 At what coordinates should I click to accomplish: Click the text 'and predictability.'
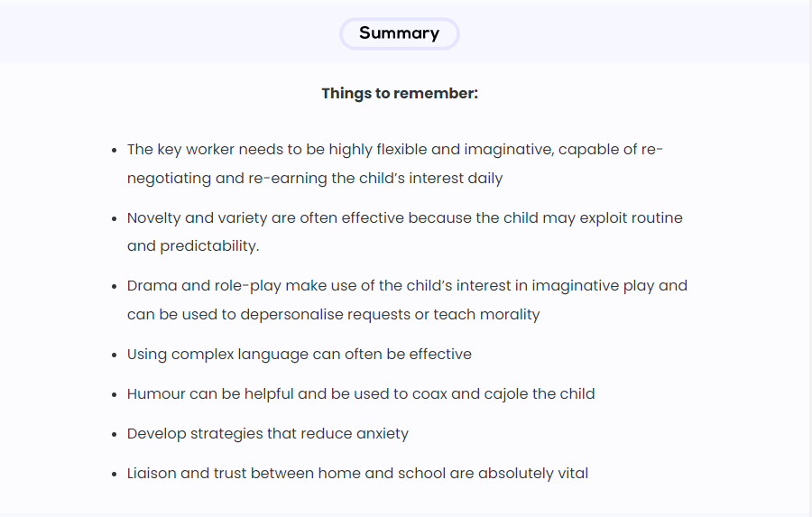click(x=193, y=246)
